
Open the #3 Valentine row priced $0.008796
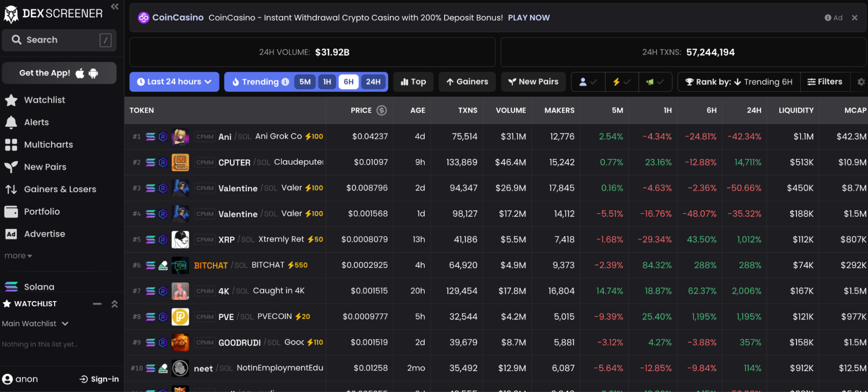pos(496,188)
